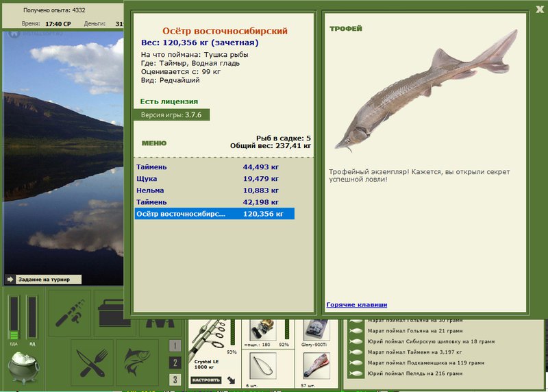Open the МЕНЮ label
Screen dimensions: 548x392
(x=154, y=143)
